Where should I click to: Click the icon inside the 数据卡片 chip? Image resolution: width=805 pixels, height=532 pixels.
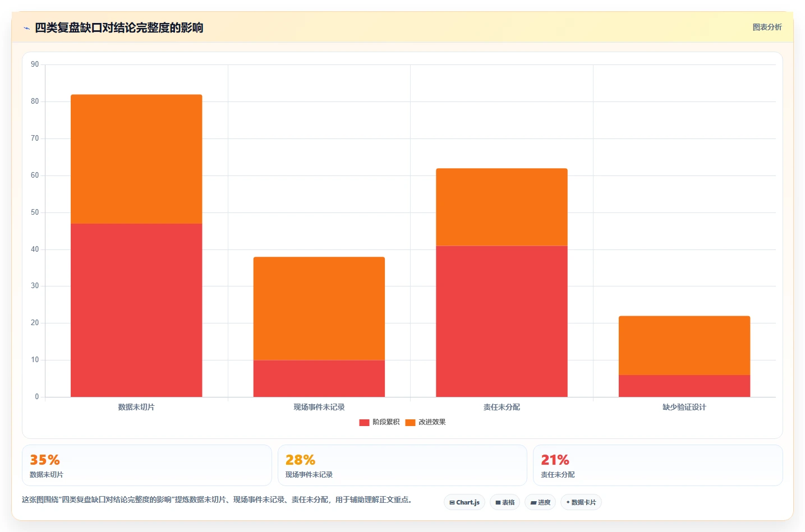click(x=568, y=502)
